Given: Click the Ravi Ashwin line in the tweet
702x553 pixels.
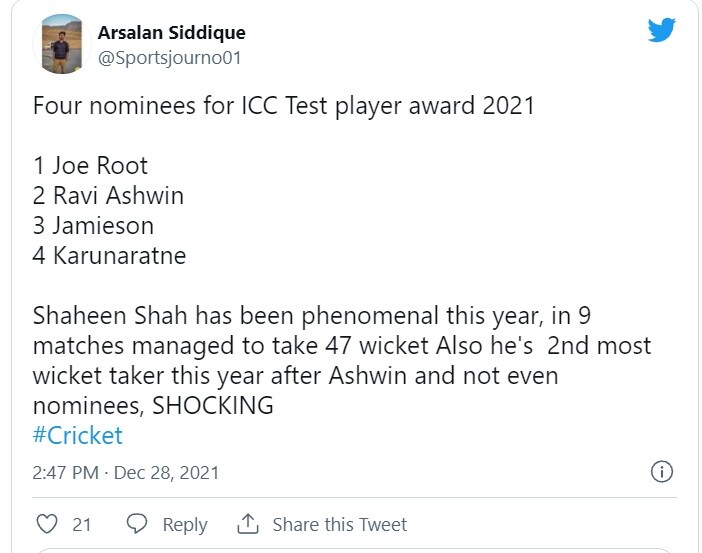Looking at the screenshot, I should (x=108, y=195).
